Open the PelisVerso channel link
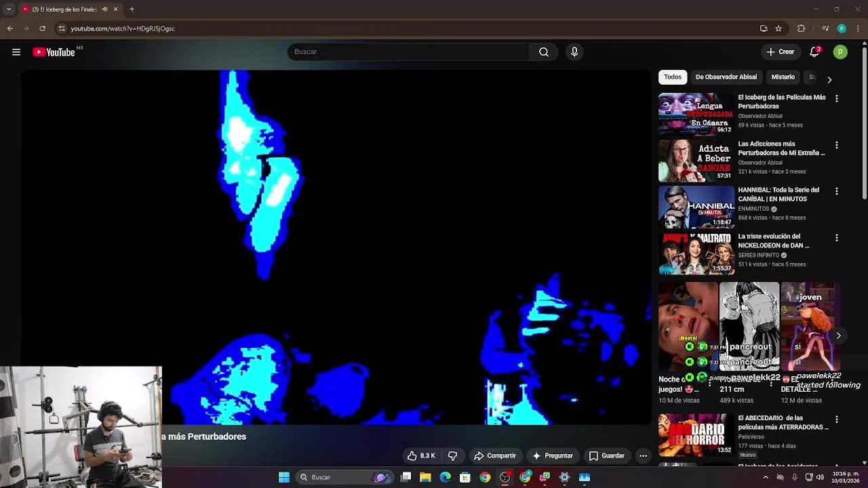This screenshot has width=868, height=488. [752, 436]
